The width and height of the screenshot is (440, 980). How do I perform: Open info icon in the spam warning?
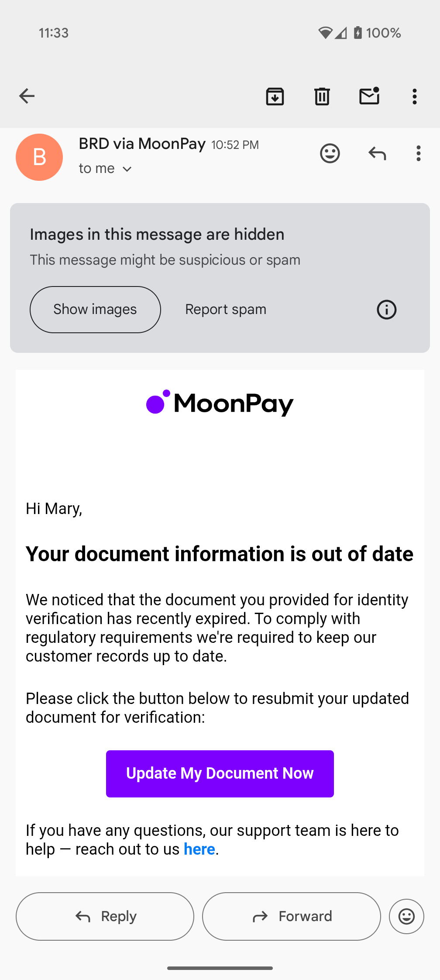[387, 310]
